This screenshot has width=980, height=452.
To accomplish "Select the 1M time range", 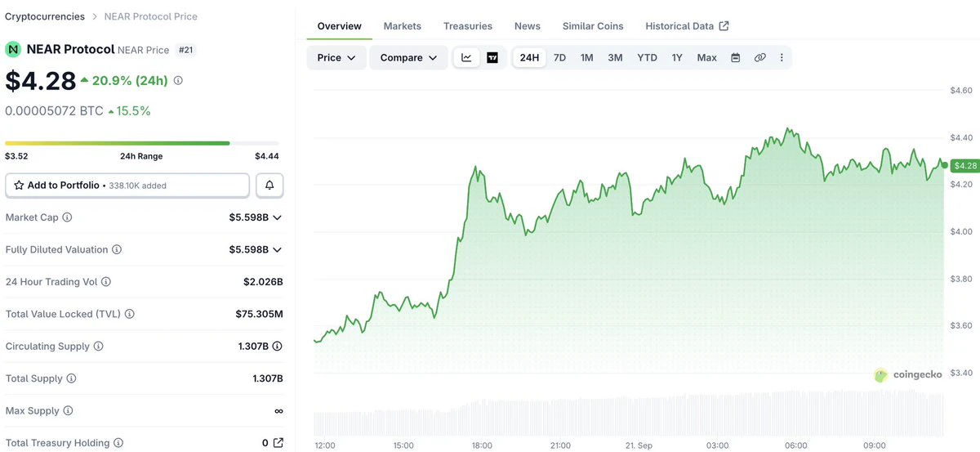I will [587, 58].
